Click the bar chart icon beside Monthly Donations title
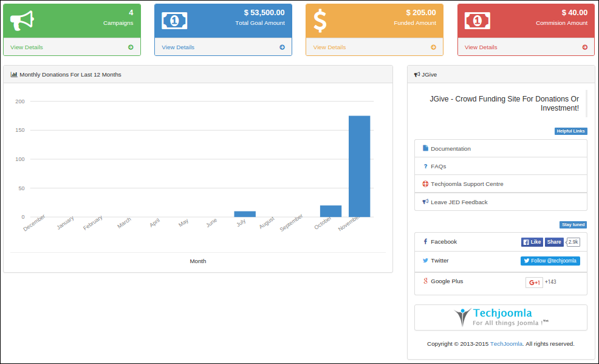The height and width of the screenshot is (364, 599). click(x=13, y=74)
